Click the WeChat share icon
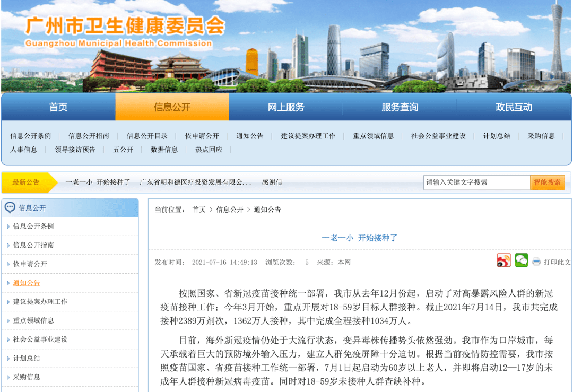The height and width of the screenshot is (392, 573). pyautogui.click(x=521, y=260)
